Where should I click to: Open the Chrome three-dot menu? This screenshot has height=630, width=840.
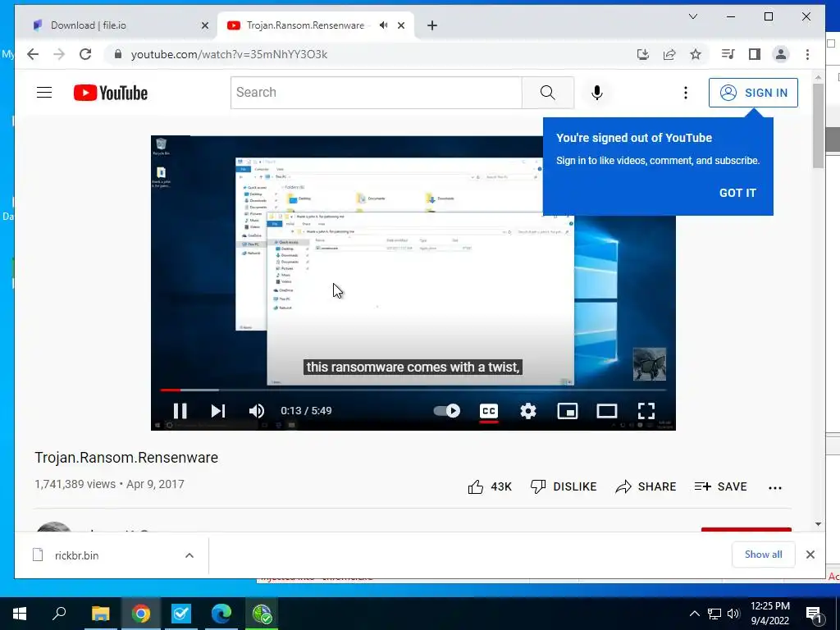tap(807, 54)
